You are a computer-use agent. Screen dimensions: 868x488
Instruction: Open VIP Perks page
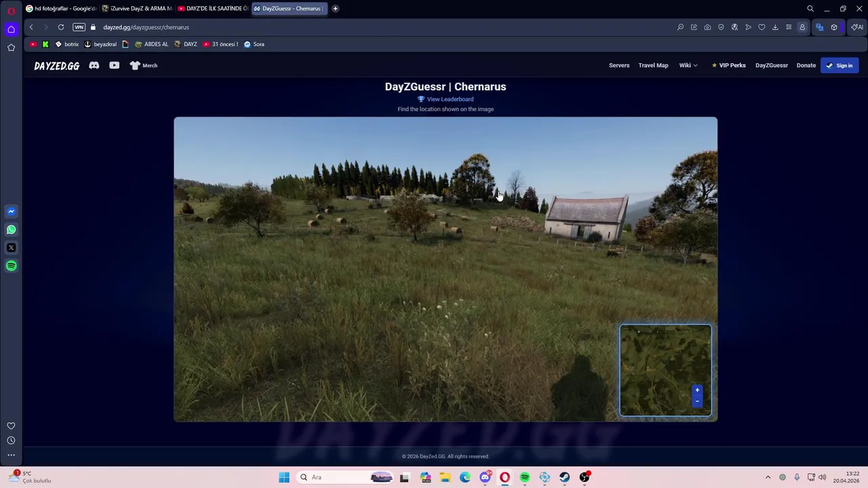click(728, 66)
